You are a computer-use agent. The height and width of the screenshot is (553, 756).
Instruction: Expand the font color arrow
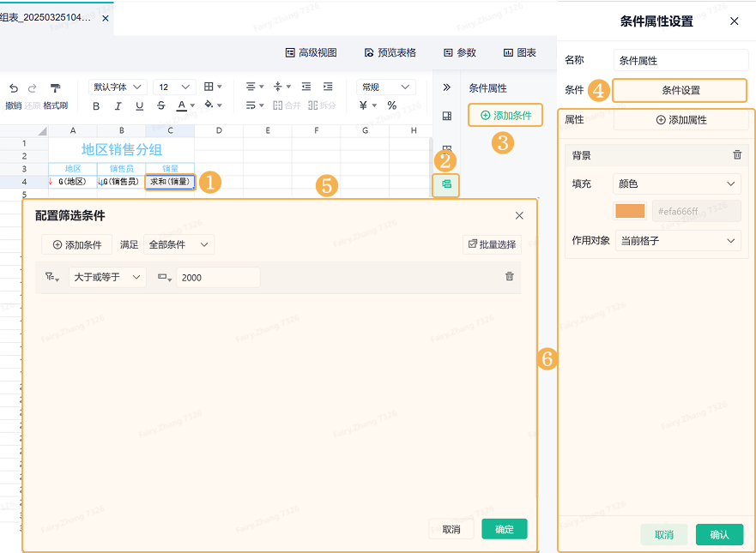[x=192, y=105]
